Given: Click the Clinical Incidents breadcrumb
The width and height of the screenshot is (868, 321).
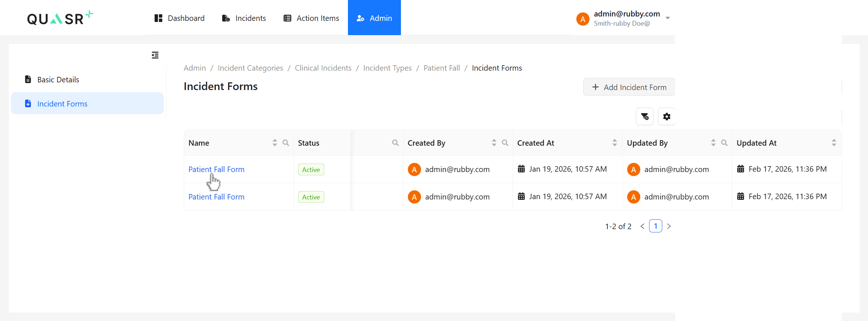Looking at the screenshot, I should tap(323, 68).
